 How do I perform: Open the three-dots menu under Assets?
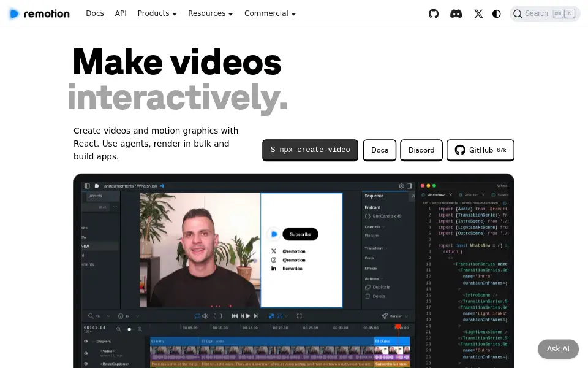[x=115, y=207]
